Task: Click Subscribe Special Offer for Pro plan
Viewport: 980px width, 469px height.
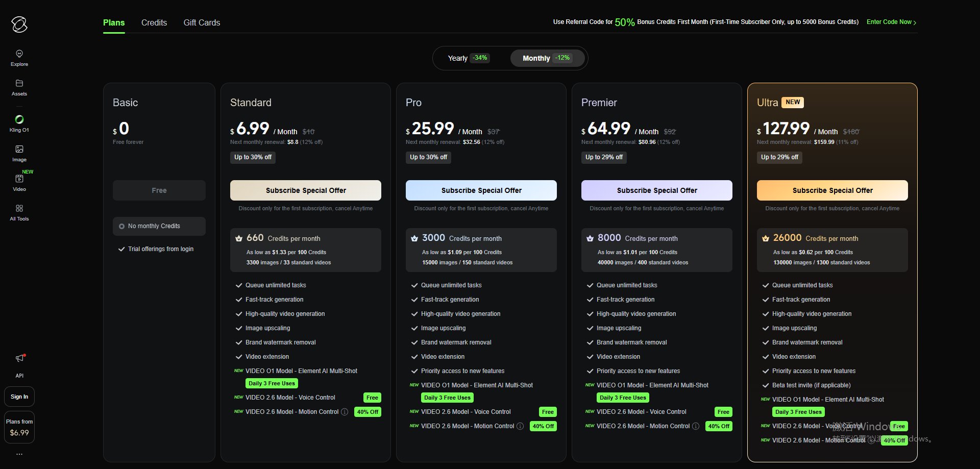Action: [481, 190]
